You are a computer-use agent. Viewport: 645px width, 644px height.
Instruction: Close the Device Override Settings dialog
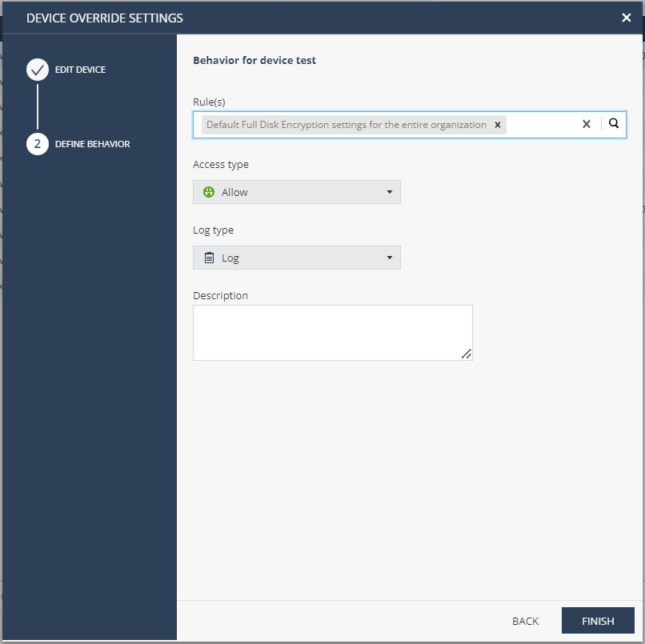[626, 18]
